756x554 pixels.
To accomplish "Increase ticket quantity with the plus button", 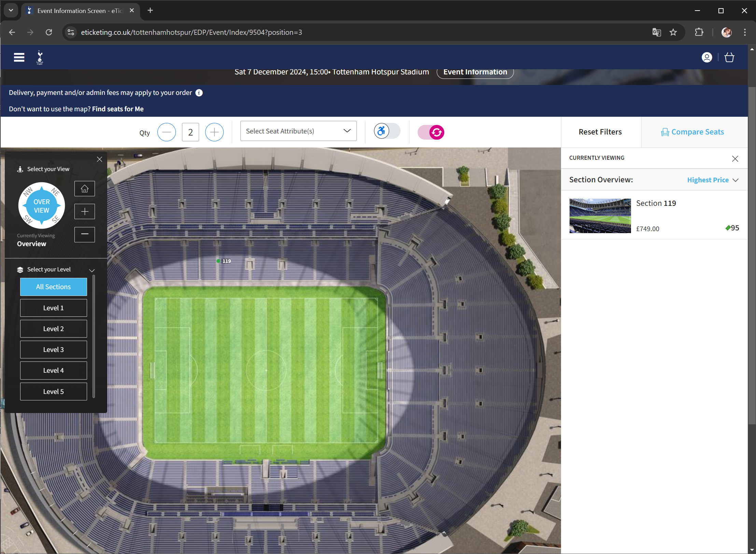I will [x=214, y=132].
